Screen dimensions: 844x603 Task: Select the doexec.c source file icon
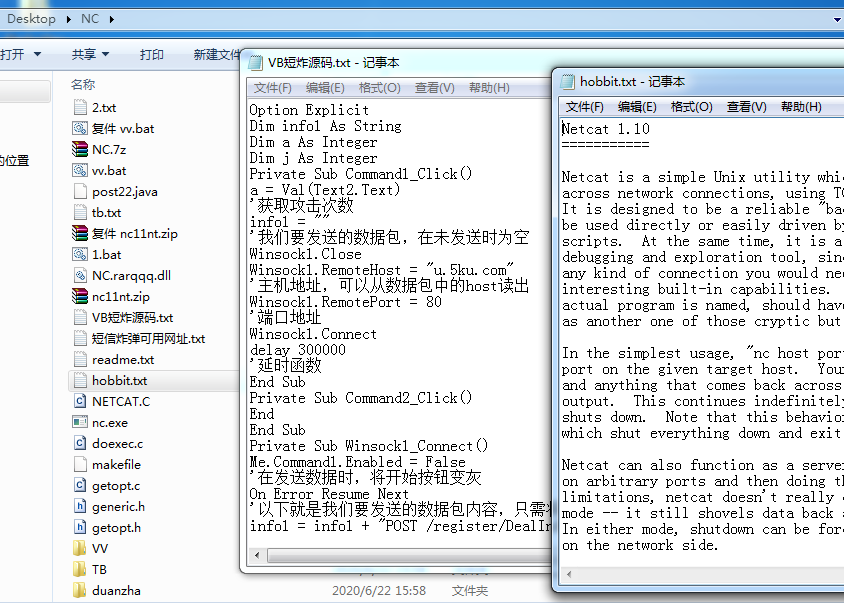point(80,443)
